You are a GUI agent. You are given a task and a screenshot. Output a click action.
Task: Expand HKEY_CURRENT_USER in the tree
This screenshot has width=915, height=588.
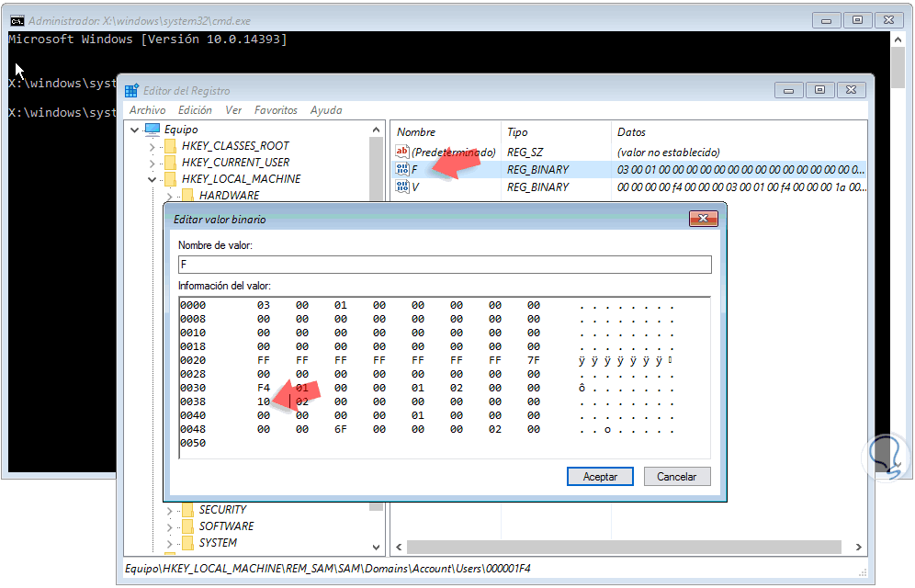152,163
